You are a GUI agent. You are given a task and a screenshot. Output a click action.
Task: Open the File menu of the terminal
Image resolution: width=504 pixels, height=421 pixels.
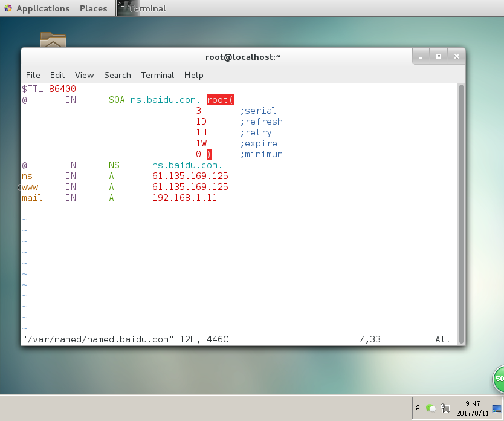pos(33,75)
